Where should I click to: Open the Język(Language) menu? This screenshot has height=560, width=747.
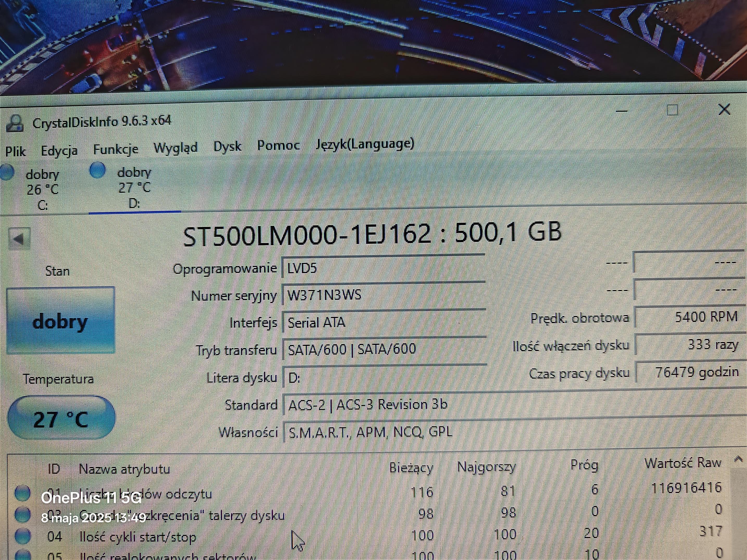tap(365, 144)
